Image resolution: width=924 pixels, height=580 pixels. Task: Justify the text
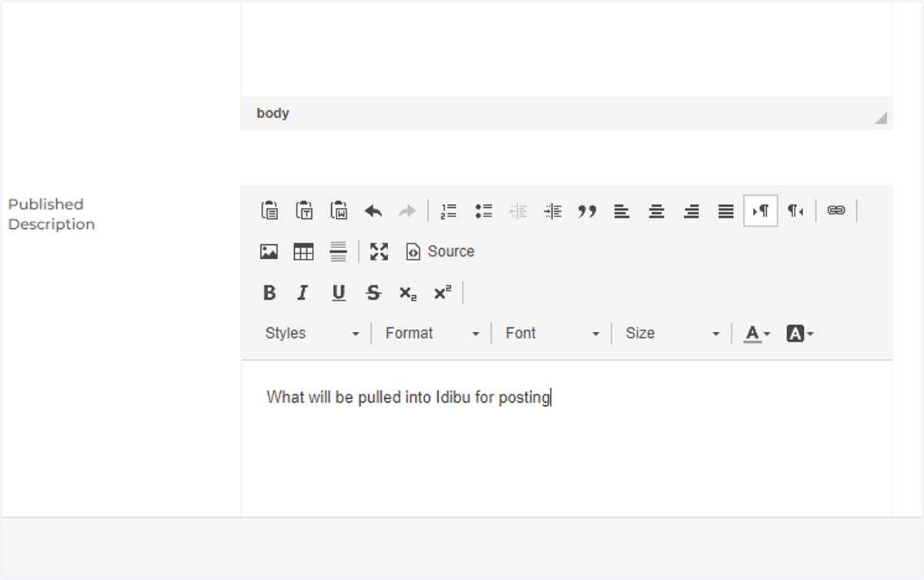(x=726, y=210)
